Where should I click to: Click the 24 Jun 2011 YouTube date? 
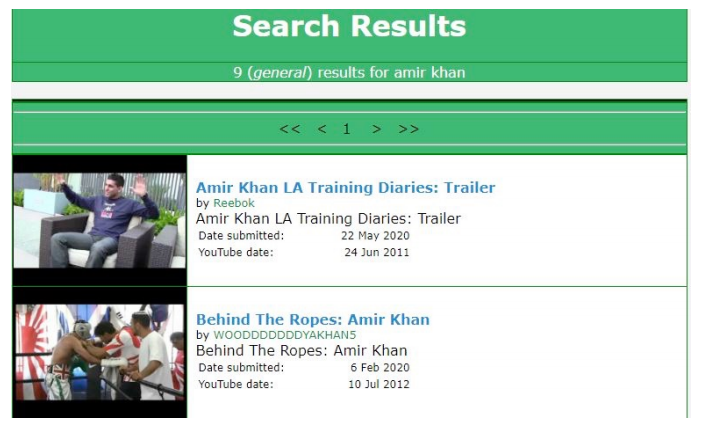pyautogui.click(x=377, y=252)
